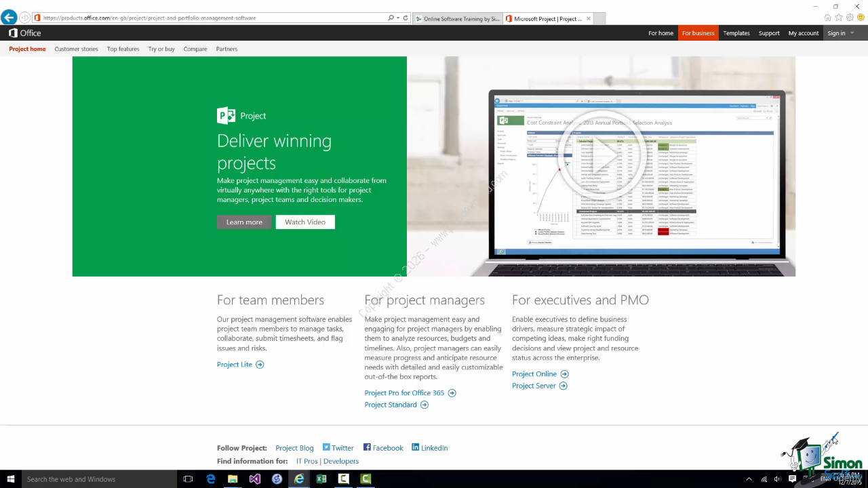Screen dimensions: 868x488
Task: Select For business in top navigation
Action: (x=698, y=33)
